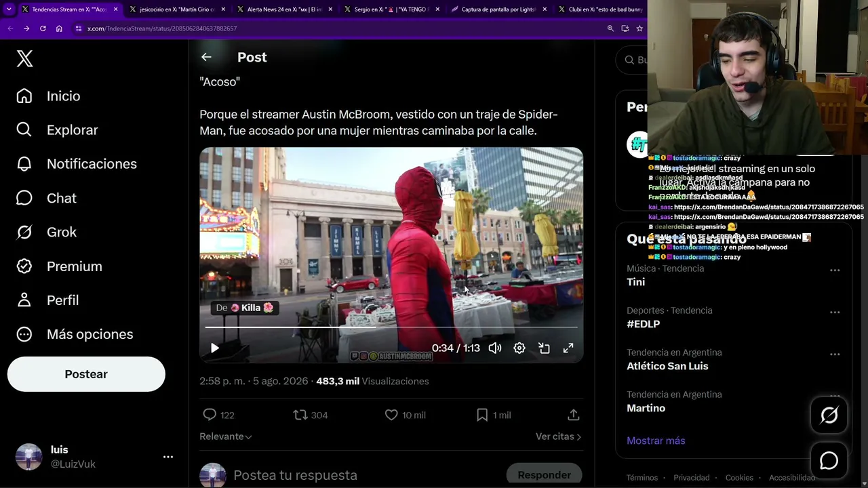This screenshot has width=868, height=488.
Task: Open Perfil in the sidebar
Action: coord(47,300)
